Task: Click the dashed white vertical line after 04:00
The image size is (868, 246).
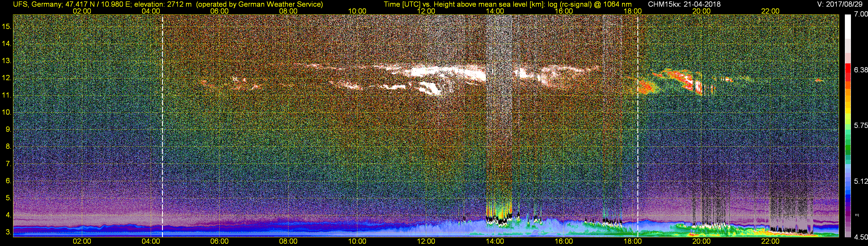Action: point(162,126)
